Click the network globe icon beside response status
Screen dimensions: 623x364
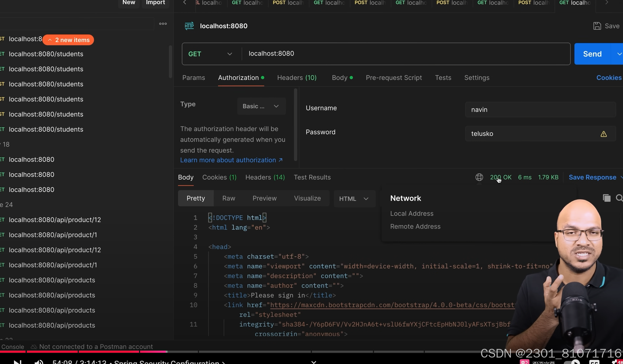click(x=479, y=177)
